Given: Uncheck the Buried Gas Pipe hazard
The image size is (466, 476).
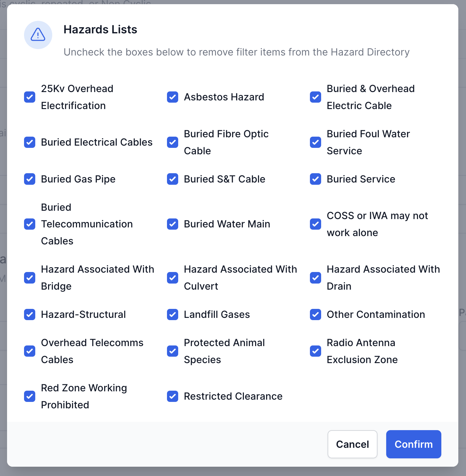Looking at the screenshot, I should [x=29, y=179].
